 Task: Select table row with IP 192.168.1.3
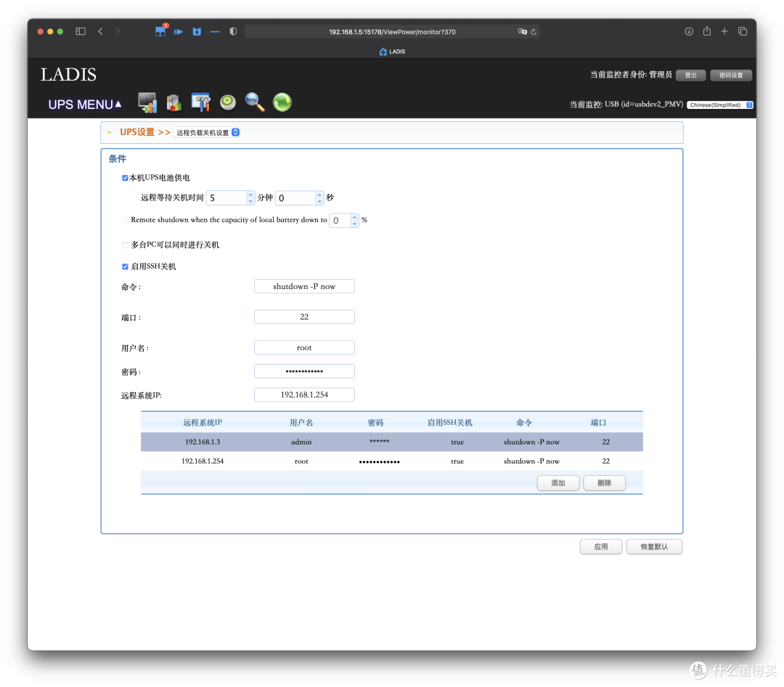pyautogui.click(x=391, y=442)
